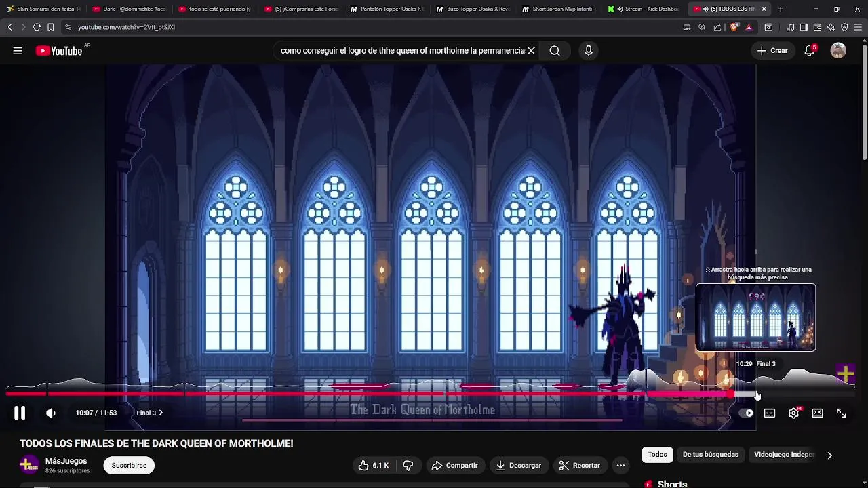
Task: Select the Videojuego independiente chip
Action: (784, 455)
